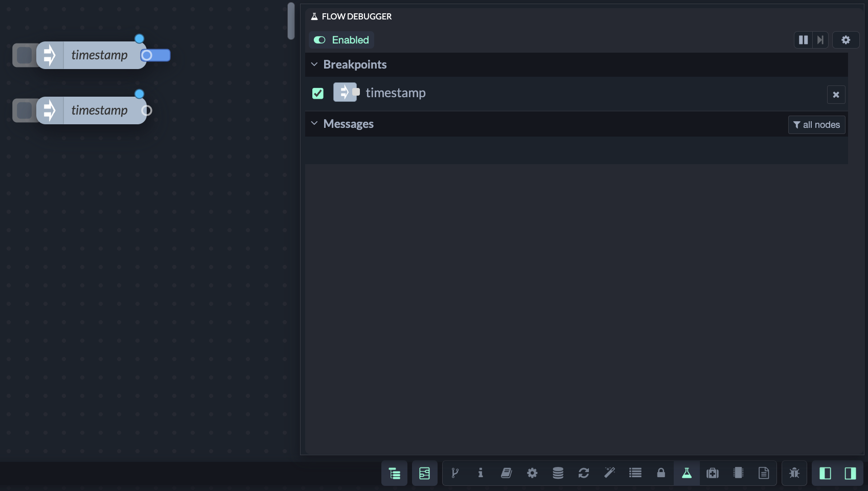
Task: Step to the next message
Action: coord(820,40)
